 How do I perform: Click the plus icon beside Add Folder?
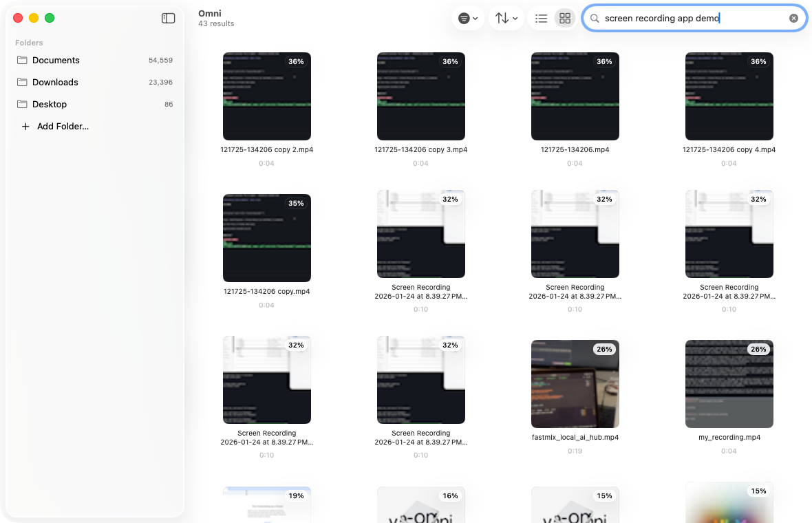coord(25,127)
